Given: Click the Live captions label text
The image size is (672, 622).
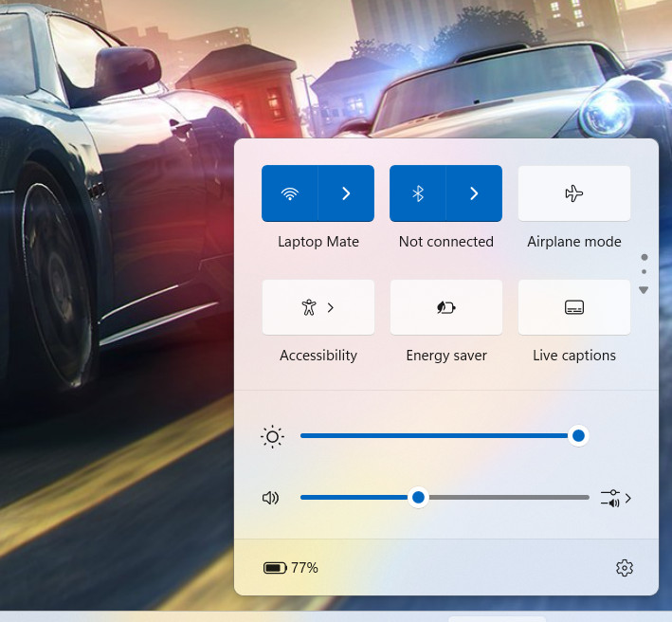Looking at the screenshot, I should [x=574, y=356].
